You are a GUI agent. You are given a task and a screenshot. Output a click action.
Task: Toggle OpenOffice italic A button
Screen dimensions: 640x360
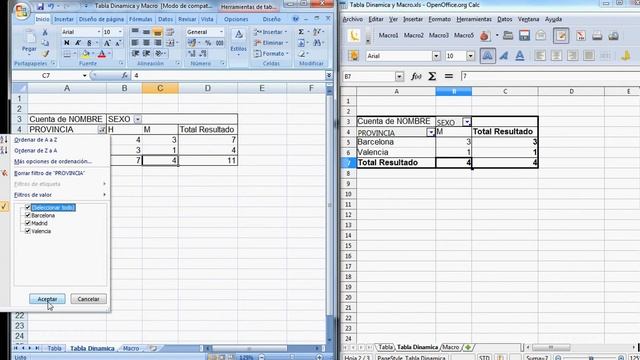(x=504, y=56)
